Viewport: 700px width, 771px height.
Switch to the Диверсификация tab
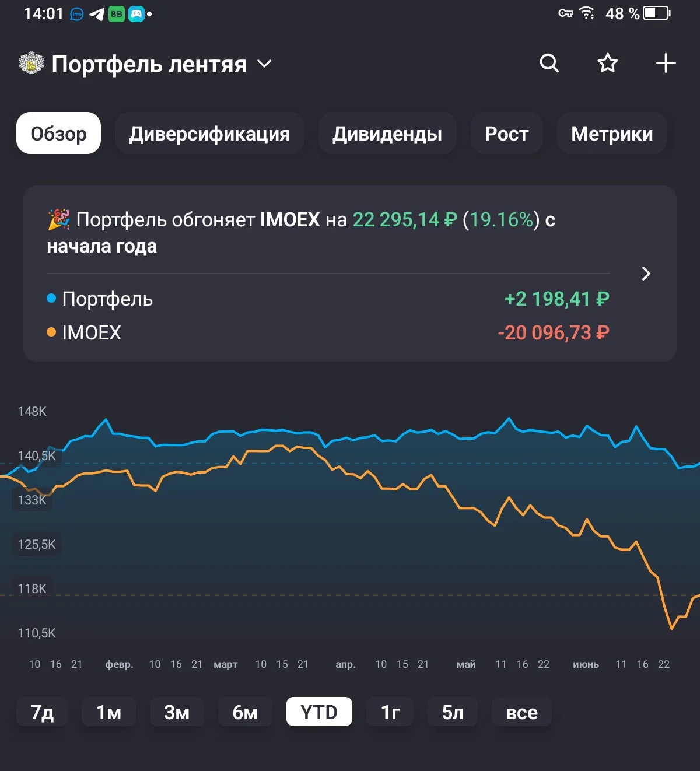(209, 134)
